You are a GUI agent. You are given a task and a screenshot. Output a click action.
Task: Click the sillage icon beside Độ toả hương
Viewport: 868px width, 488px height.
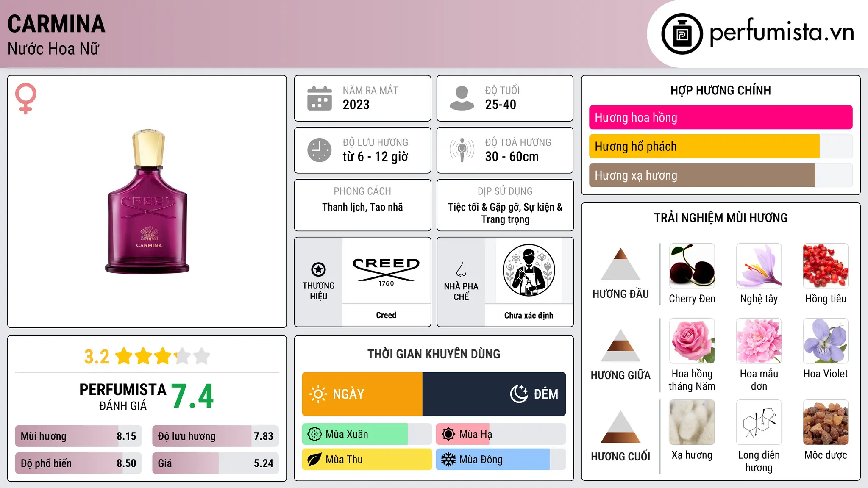coord(462,150)
